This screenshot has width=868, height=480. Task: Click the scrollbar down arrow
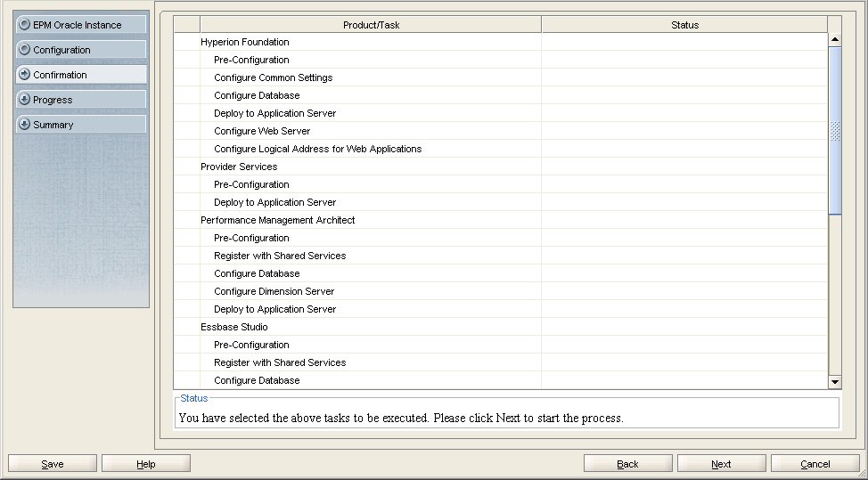(835, 382)
